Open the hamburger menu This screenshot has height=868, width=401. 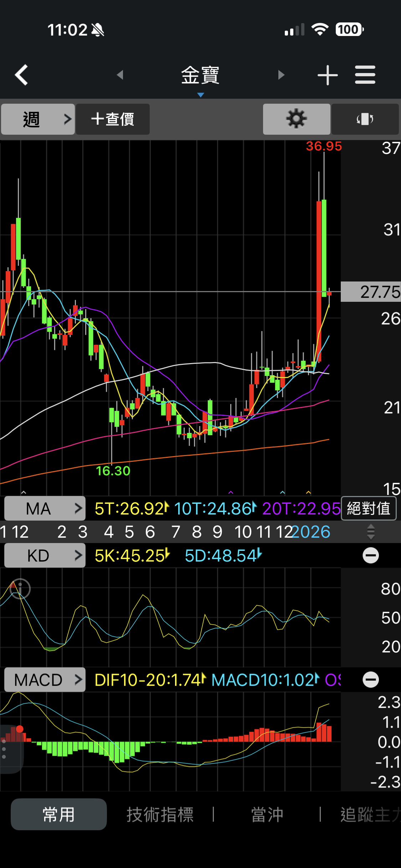point(365,75)
